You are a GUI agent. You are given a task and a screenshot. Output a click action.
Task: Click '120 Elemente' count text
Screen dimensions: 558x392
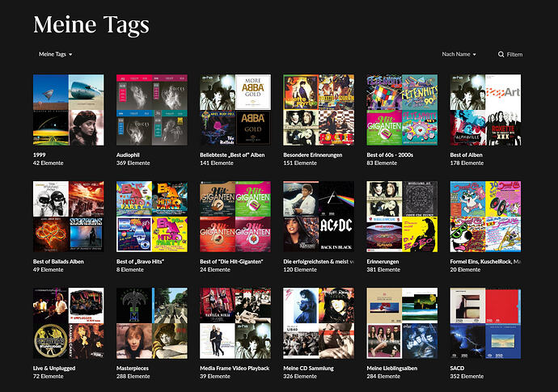coord(300,270)
